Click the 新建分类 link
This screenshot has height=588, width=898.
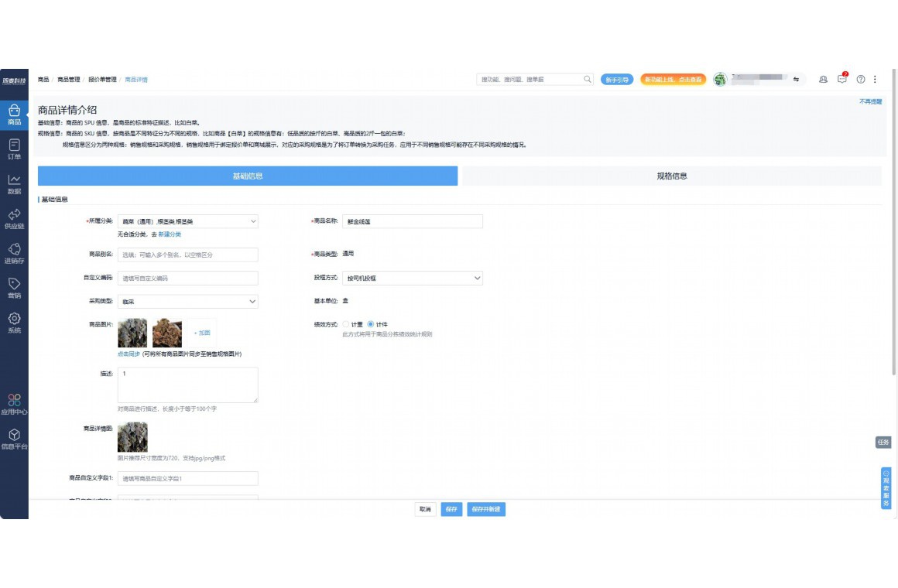(x=170, y=234)
